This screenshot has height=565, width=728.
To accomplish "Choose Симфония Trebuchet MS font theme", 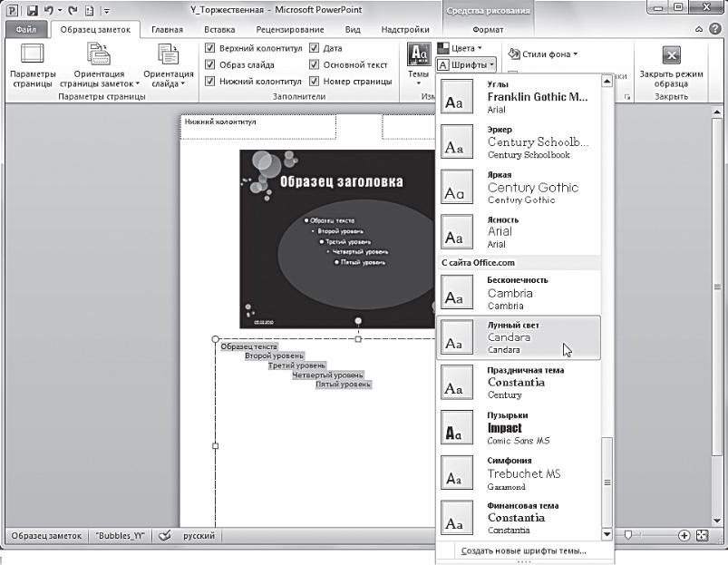I will 519,472.
